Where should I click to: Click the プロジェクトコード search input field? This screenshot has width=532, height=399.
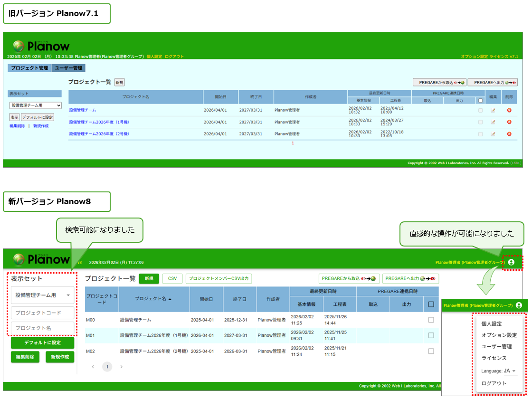tap(43, 313)
